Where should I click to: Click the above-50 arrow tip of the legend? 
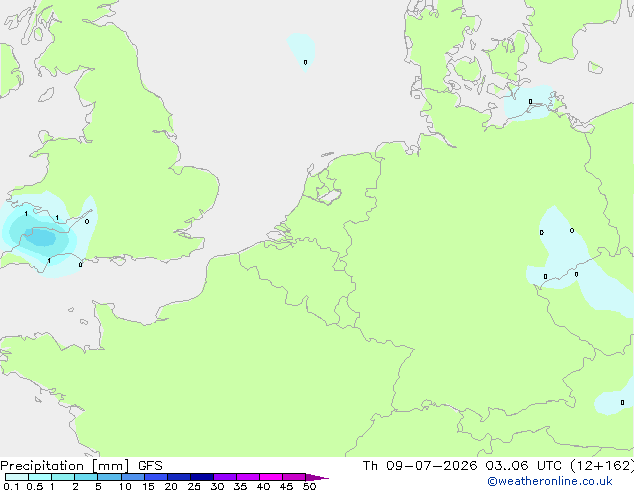click(x=317, y=477)
